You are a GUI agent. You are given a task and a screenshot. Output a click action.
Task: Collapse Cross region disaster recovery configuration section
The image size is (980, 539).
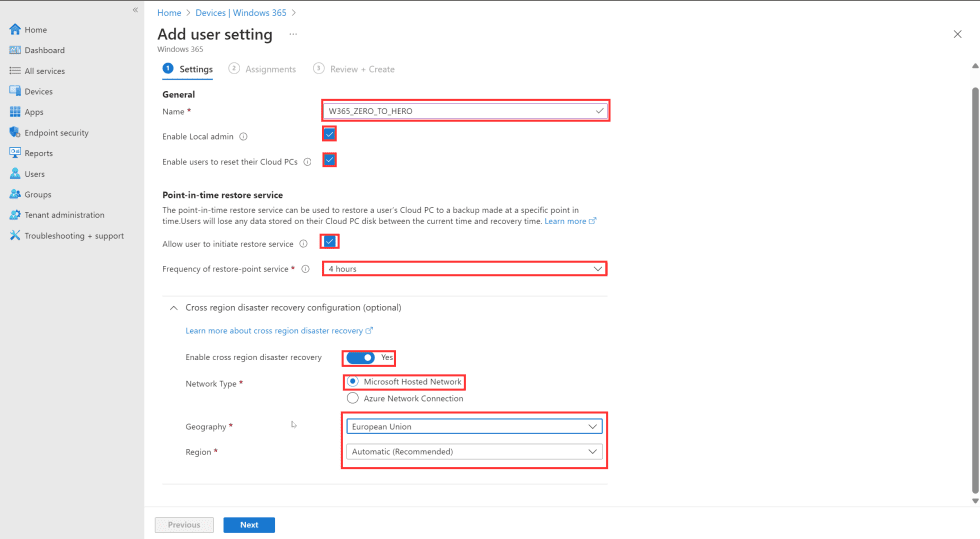(x=174, y=308)
